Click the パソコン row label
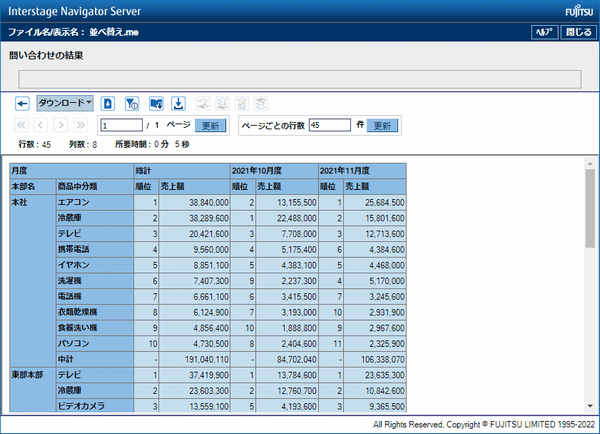The image size is (600, 434). (x=95, y=344)
